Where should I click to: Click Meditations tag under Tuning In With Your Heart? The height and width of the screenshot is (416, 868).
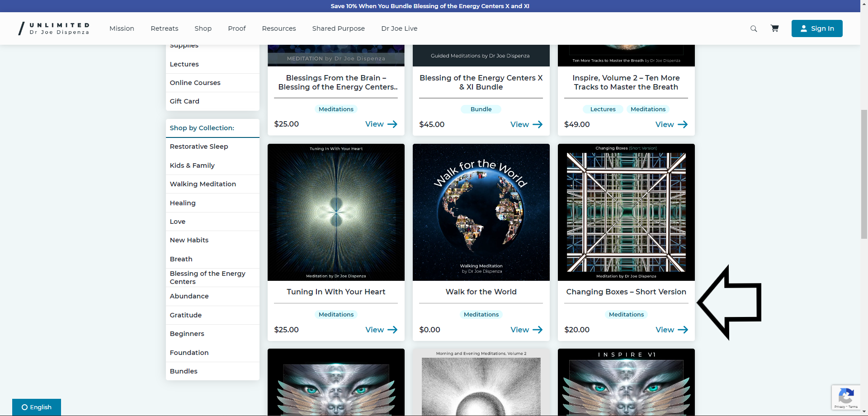click(336, 314)
